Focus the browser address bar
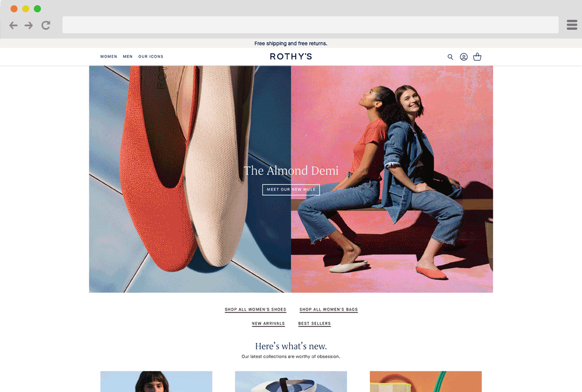The height and width of the screenshot is (392, 582). click(310, 25)
